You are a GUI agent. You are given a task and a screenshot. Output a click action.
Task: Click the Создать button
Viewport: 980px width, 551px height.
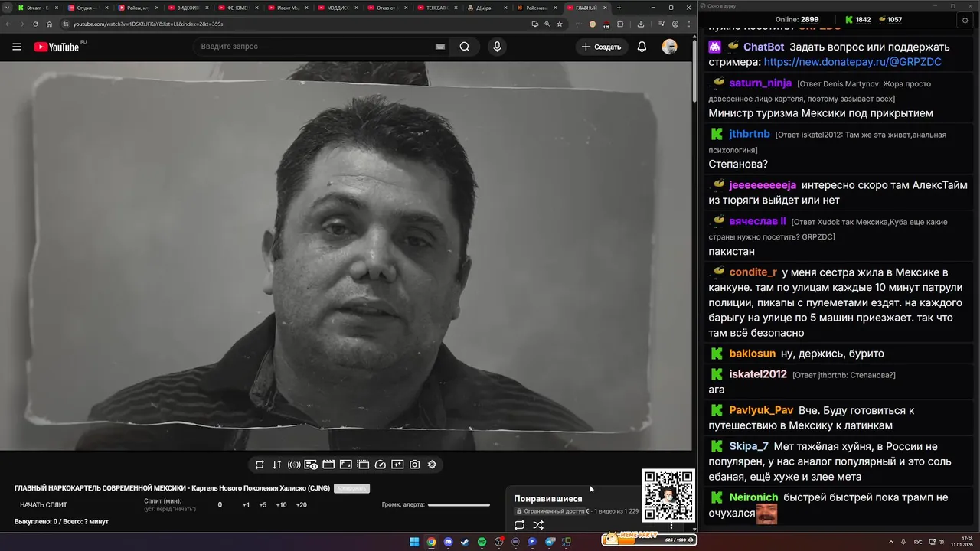tap(602, 47)
